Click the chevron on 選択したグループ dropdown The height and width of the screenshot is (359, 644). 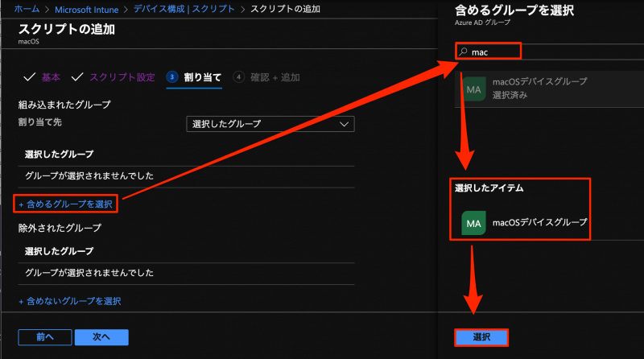point(345,124)
